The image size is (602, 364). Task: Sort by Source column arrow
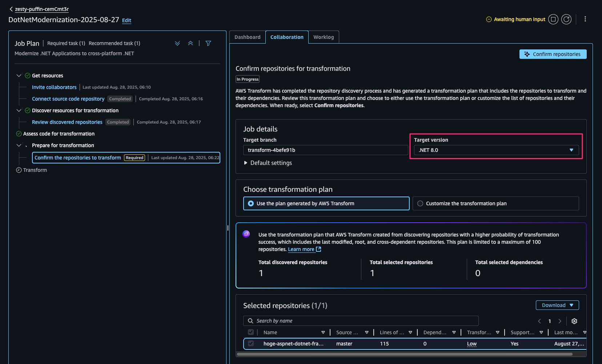(367, 332)
